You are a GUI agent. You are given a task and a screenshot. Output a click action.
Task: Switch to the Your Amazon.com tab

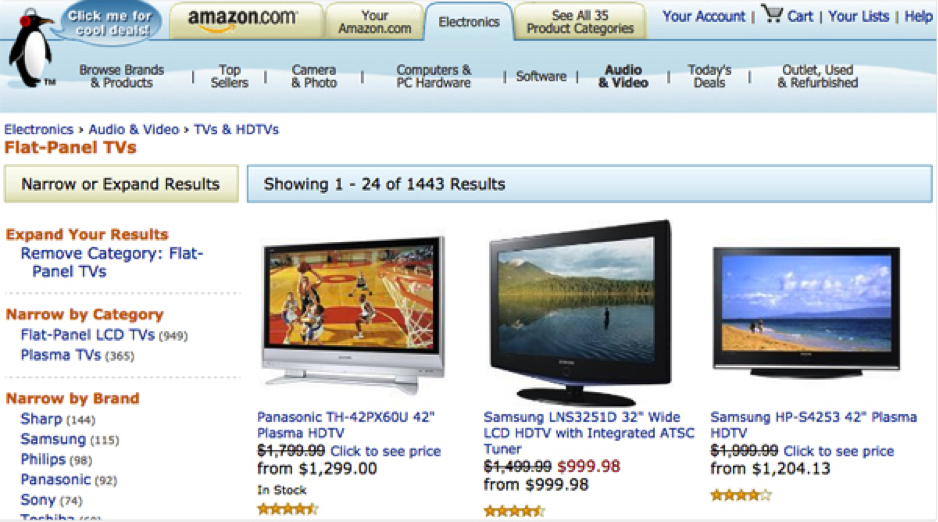[374, 22]
